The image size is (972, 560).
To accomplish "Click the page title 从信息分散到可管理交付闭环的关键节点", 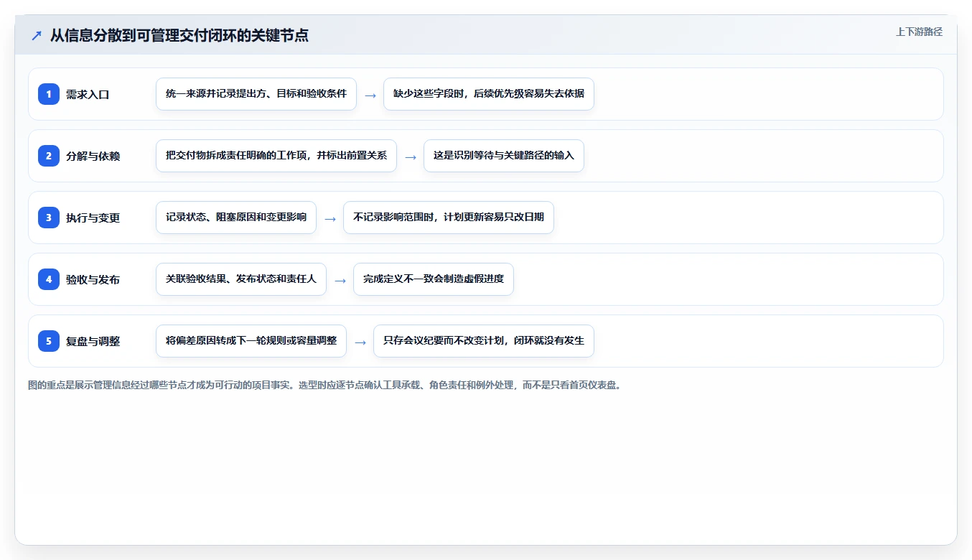I will pyautogui.click(x=179, y=35).
